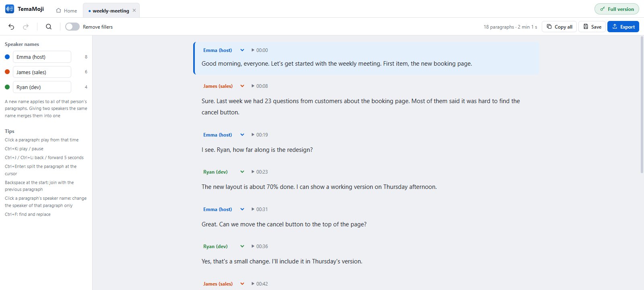Screen dimensions: 644x290
Task: Toggle the Remove fillers switch
Action: (72, 27)
